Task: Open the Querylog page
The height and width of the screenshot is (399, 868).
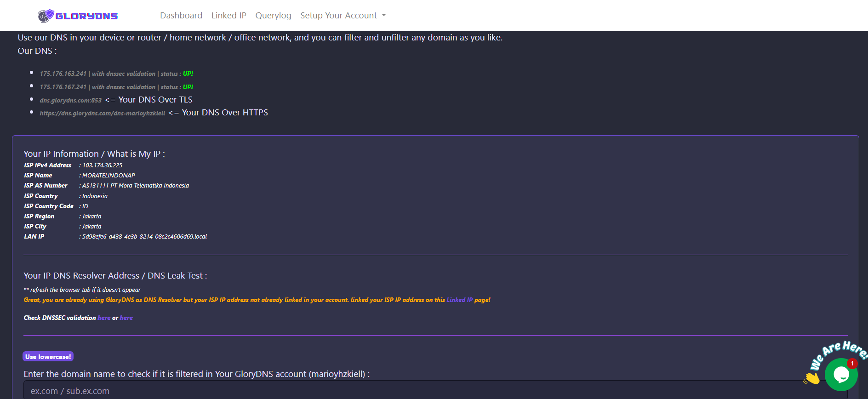Action: (273, 16)
